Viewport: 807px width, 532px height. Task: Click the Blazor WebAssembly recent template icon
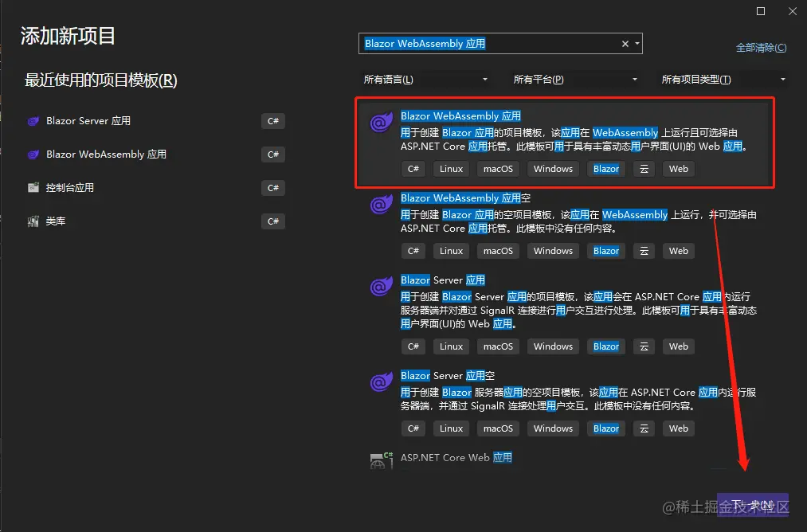33,155
